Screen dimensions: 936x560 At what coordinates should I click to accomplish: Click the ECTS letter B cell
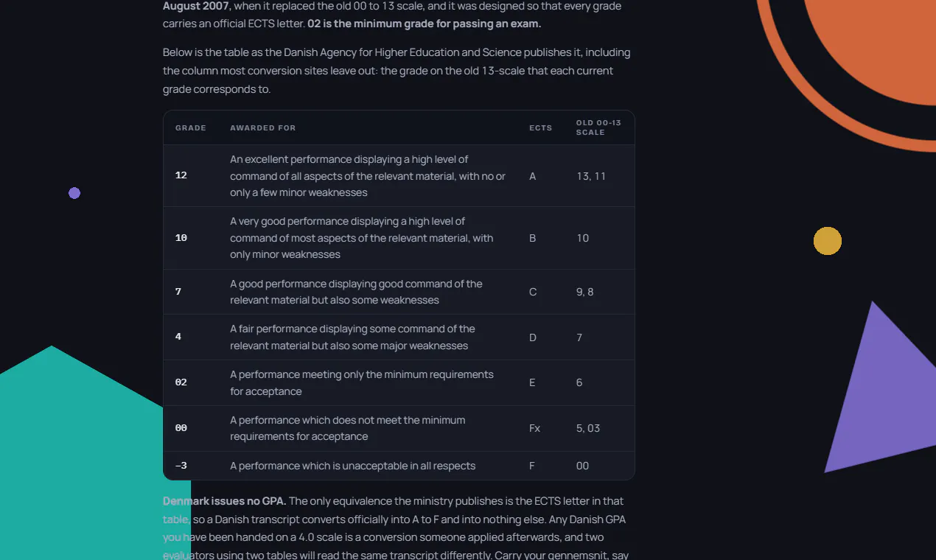click(533, 238)
